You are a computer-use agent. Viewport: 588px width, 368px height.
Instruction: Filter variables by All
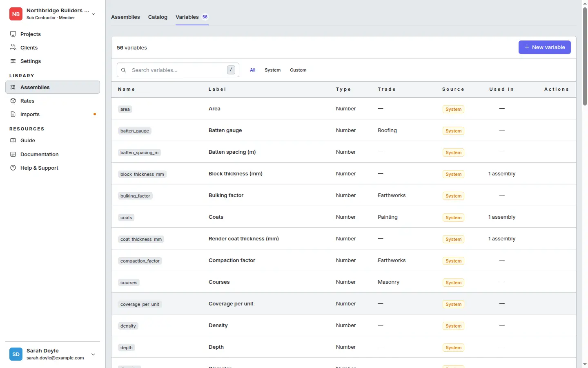(253, 70)
